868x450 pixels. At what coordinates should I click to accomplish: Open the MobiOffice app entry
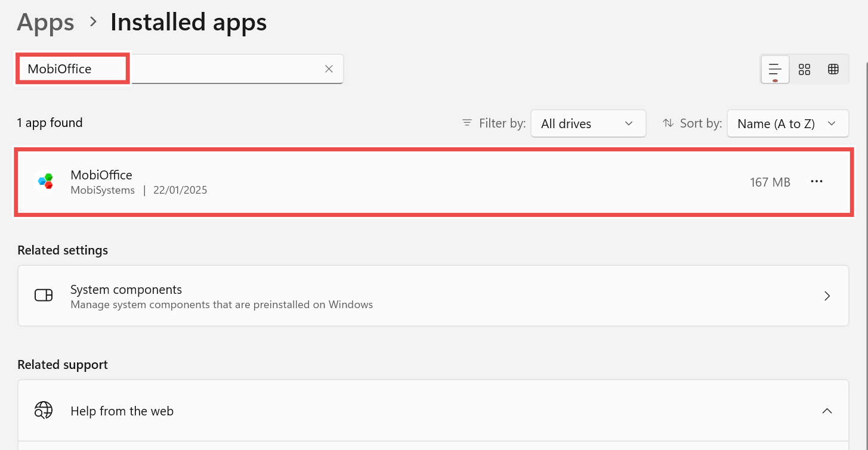358,181
